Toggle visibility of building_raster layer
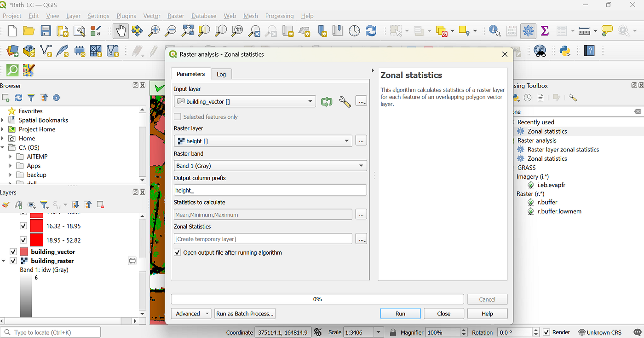644x338 pixels. pos(13,261)
